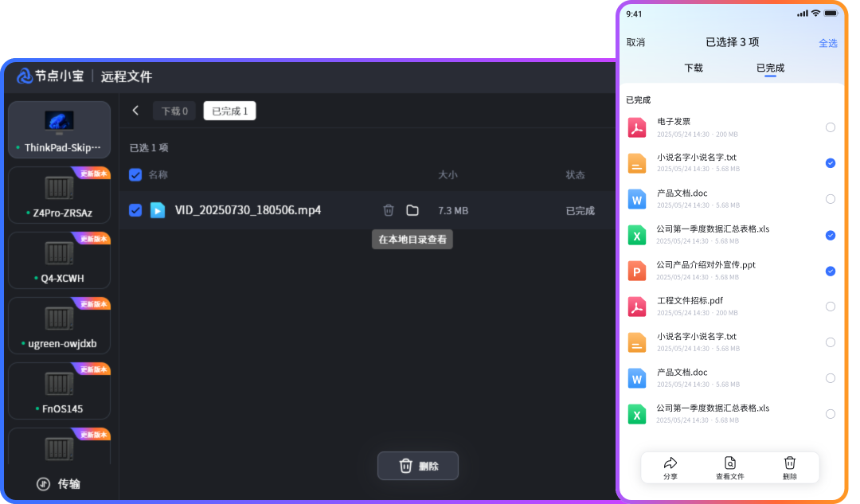Tap the 取消 button to cancel selection

coord(635,43)
